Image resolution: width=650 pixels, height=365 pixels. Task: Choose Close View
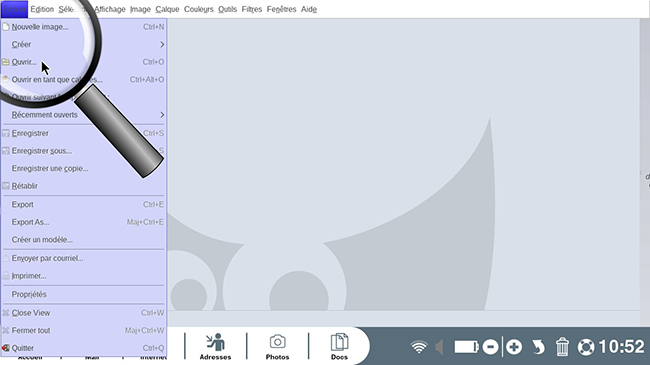(83, 313)
